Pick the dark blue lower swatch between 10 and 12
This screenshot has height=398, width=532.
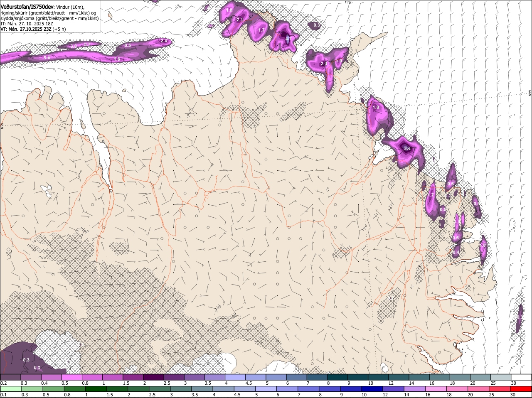[373, 389]
